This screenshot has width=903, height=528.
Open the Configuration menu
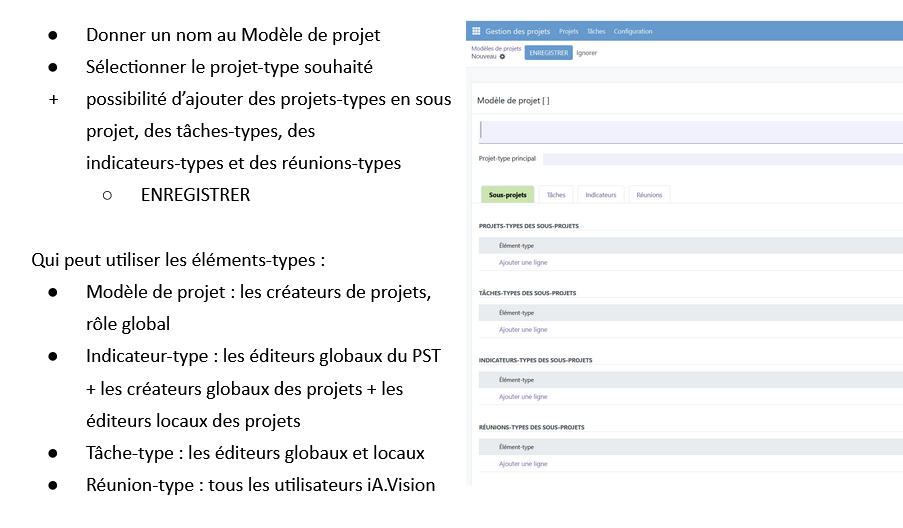click(x=633, y=31)
